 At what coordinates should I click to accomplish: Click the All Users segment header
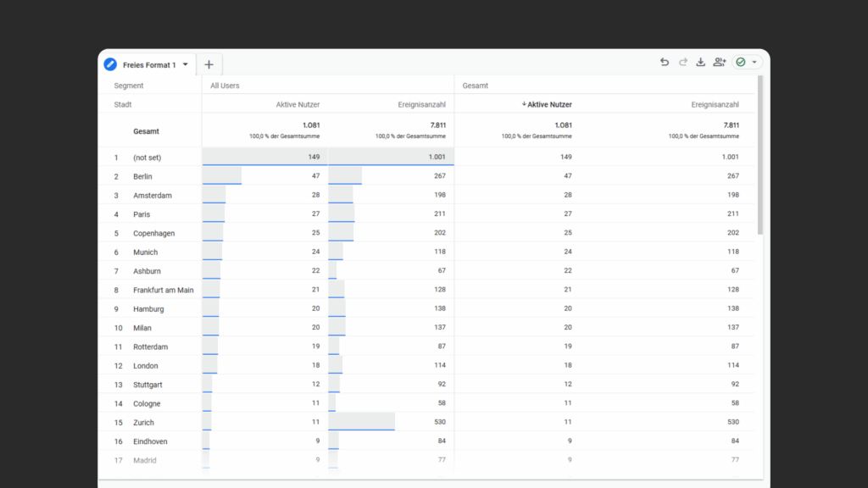(225, 86)
